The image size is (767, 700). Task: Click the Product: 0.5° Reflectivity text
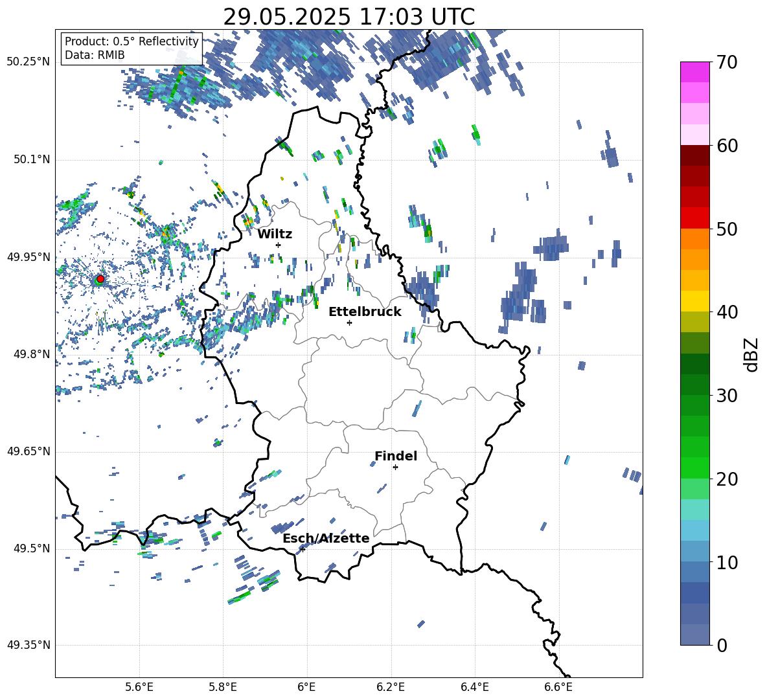tap(132, 41)
